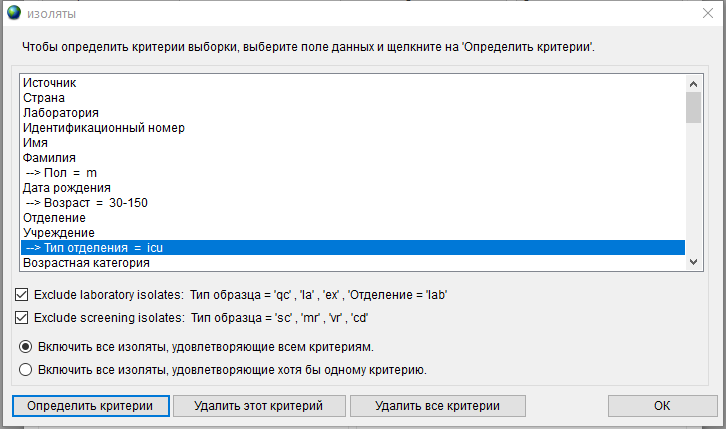Click the Определить критерии button
Image resolution: width=726 pixels, height=429 pixels.
click(x=91, y=406)
